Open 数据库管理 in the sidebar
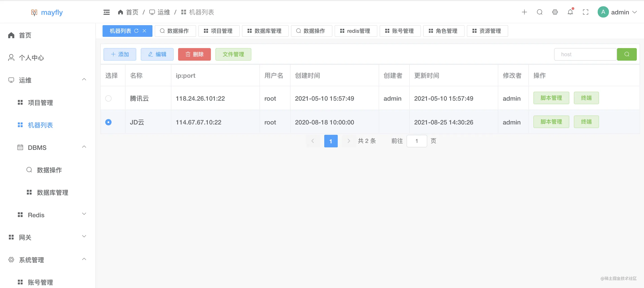This screenshot has width=644, height=288. pos(47,193)
